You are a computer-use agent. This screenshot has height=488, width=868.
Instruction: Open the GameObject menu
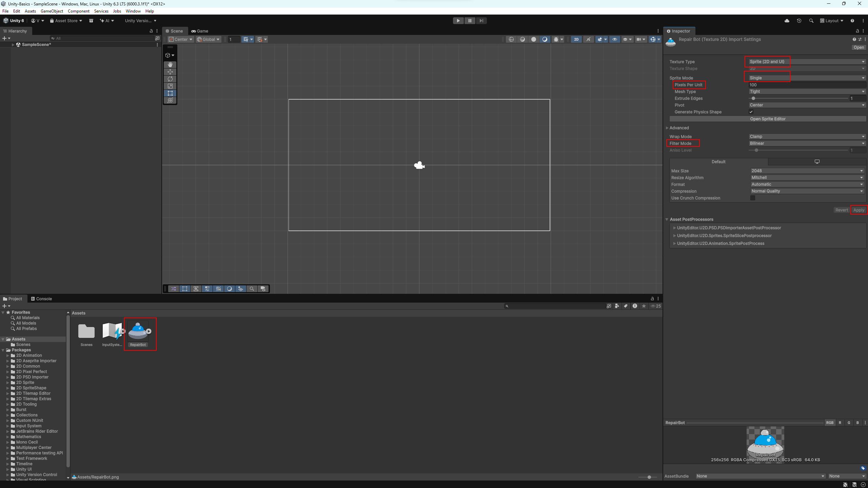point(52,11)
